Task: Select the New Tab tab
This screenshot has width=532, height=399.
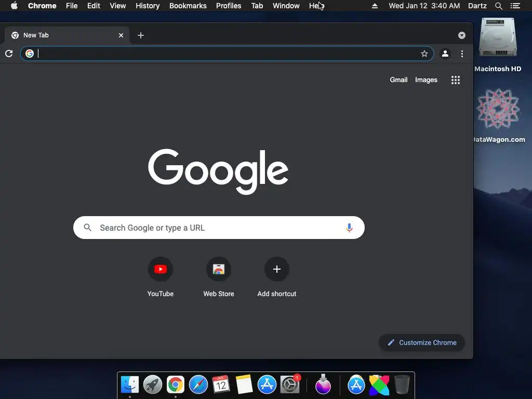Action: tap(66, 35)
